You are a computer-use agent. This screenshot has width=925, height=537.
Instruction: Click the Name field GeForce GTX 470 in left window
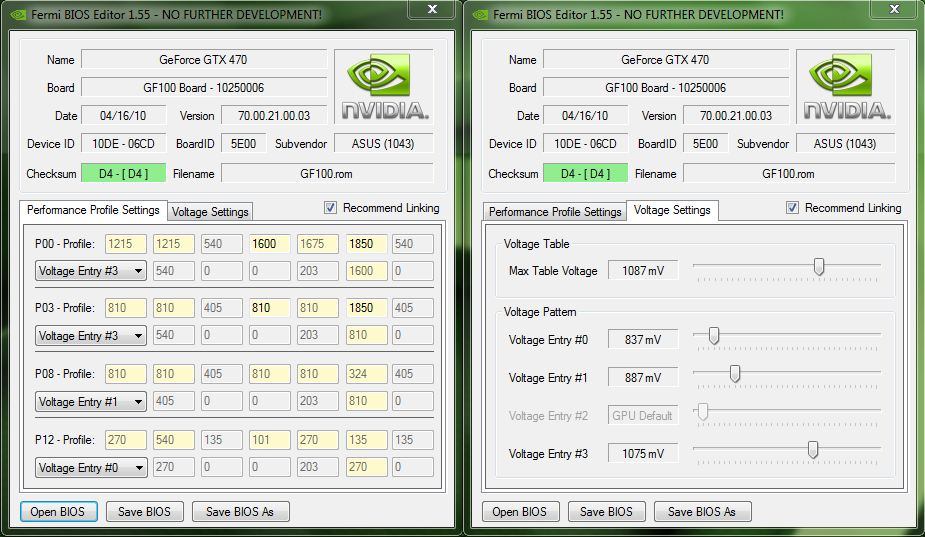point(204,60)
